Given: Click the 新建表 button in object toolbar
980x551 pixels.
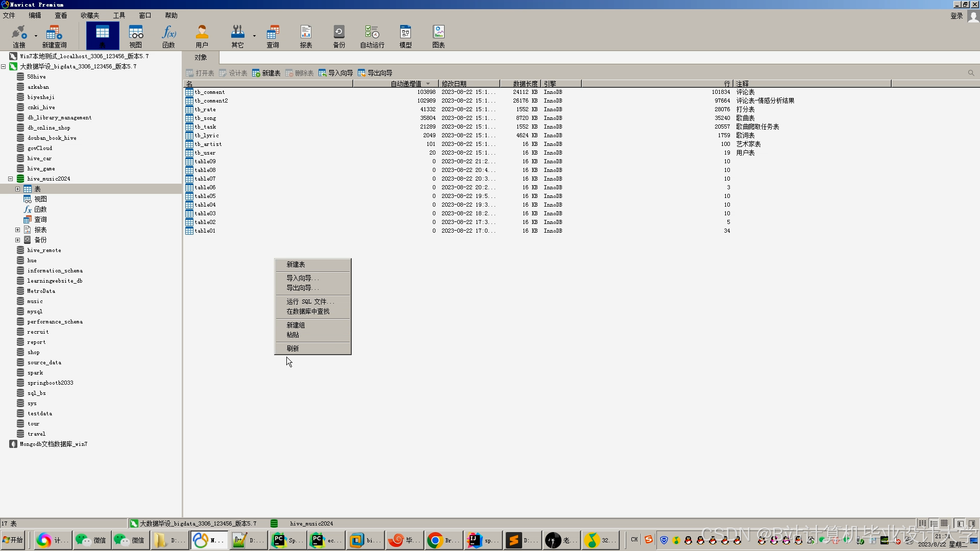Looking at the screenshot, I should click(266, 73).
